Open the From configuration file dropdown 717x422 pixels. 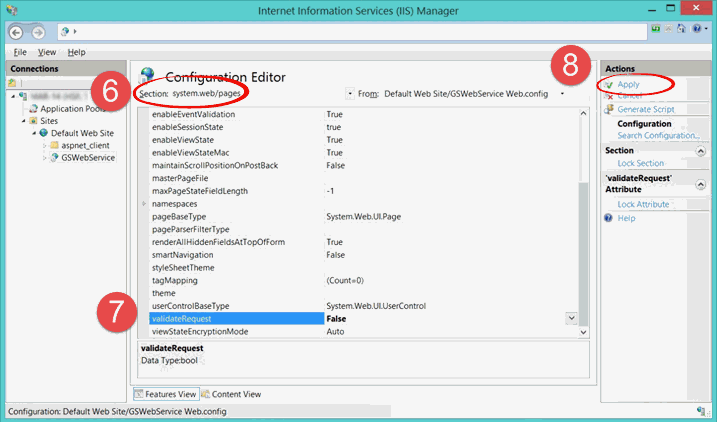pyautogui.click(x=562, y=94)
